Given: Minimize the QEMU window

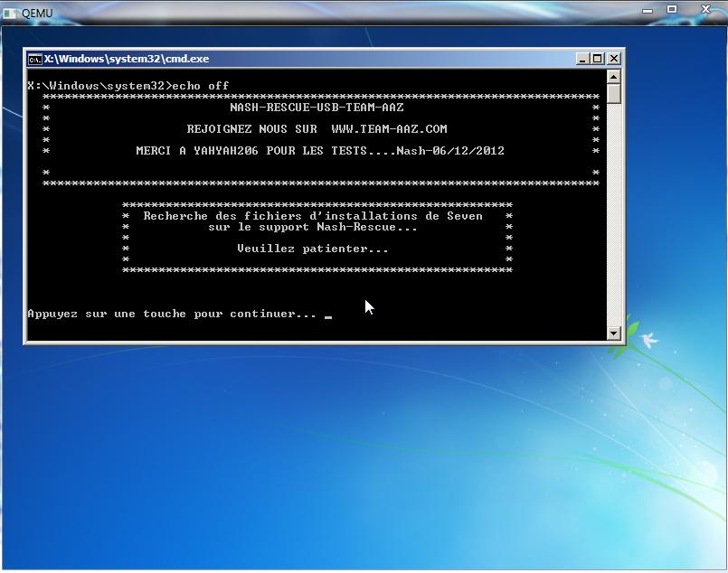Looking at the screenshot, I should click(648, 10).
